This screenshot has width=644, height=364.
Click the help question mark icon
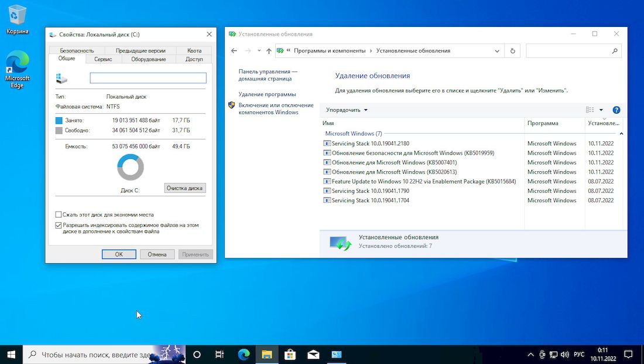click(x=616, y=110)
